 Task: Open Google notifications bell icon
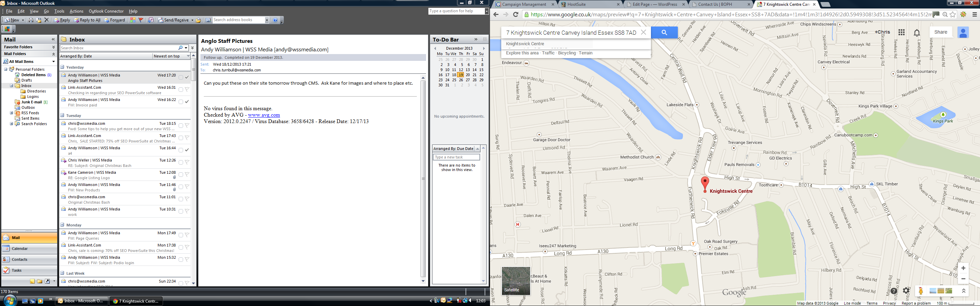coord(917,33)
